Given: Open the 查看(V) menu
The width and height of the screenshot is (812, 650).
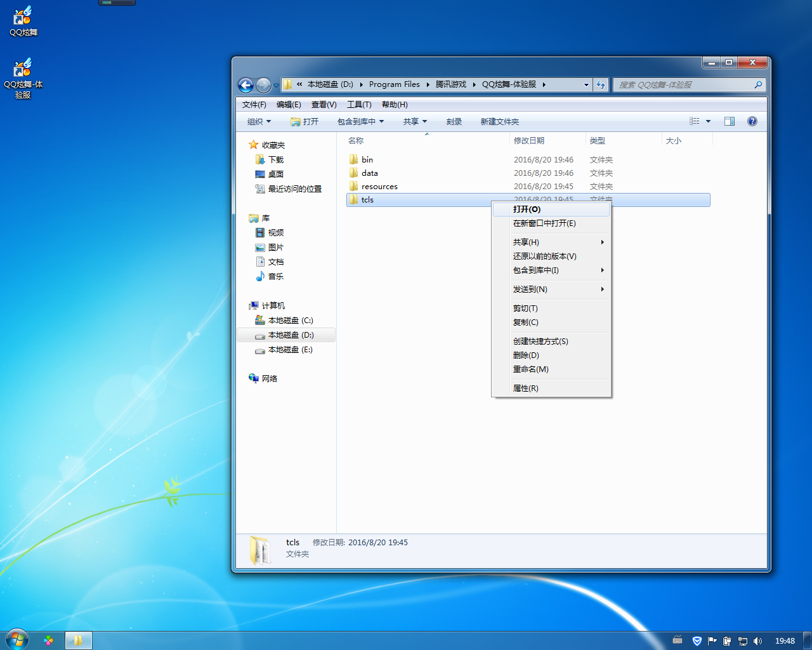Looking at the screenshot, I should click(324, 105).
